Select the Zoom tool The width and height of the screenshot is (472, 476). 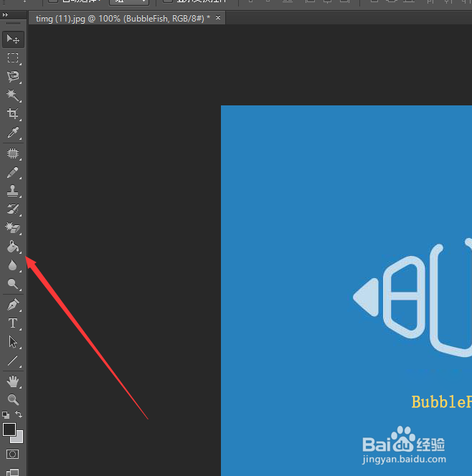coord(13,400)
